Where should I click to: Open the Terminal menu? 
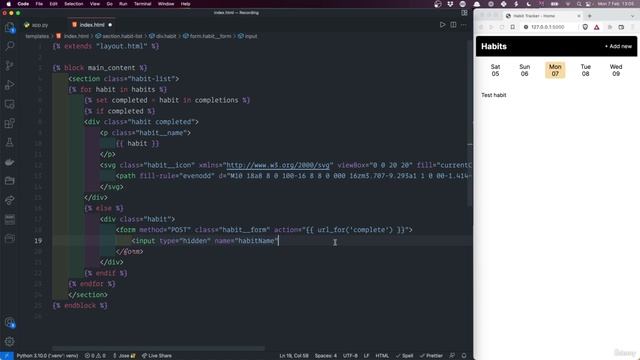point(142,4)
